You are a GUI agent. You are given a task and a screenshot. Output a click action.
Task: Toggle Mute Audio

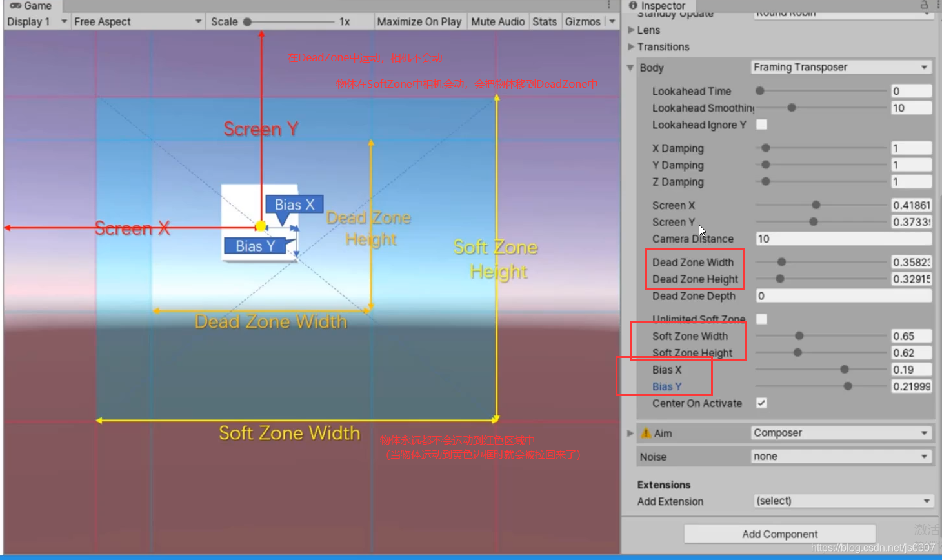497,21
